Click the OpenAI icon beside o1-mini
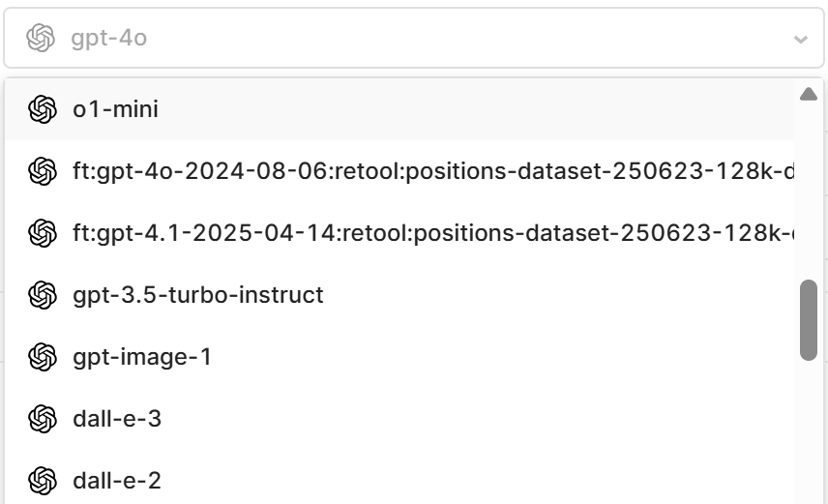 (43, 109)
